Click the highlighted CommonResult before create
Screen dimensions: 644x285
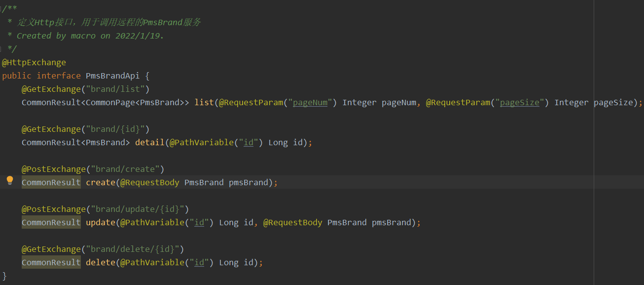pos(51,182)
